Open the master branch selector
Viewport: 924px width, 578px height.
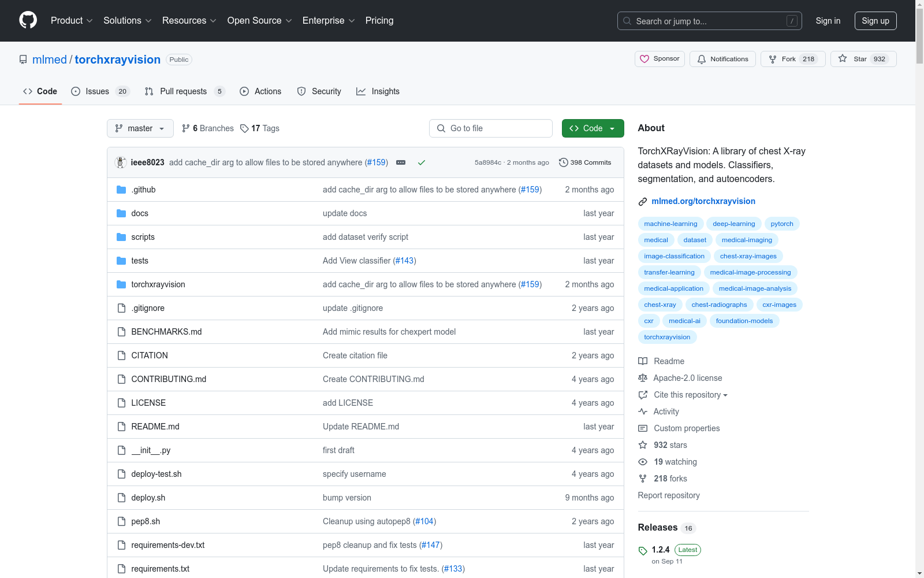(x=140, y=128)
